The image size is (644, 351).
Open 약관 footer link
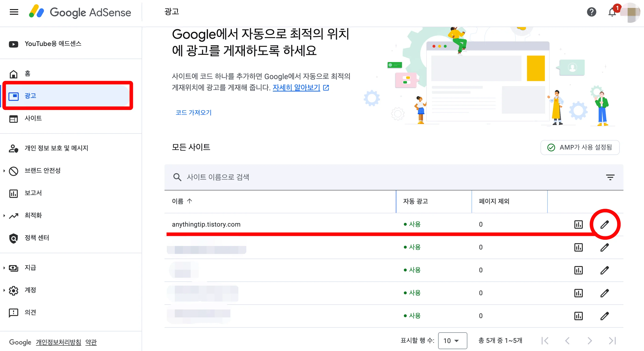91,342
